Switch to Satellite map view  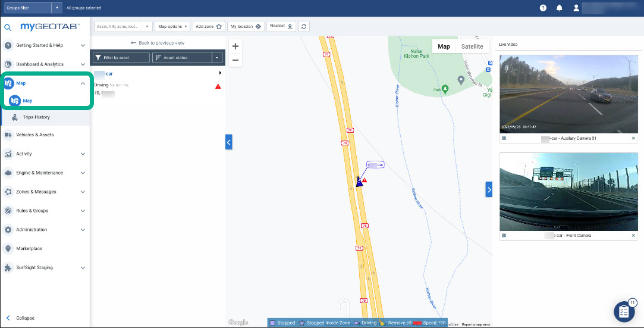click(472, 46)
